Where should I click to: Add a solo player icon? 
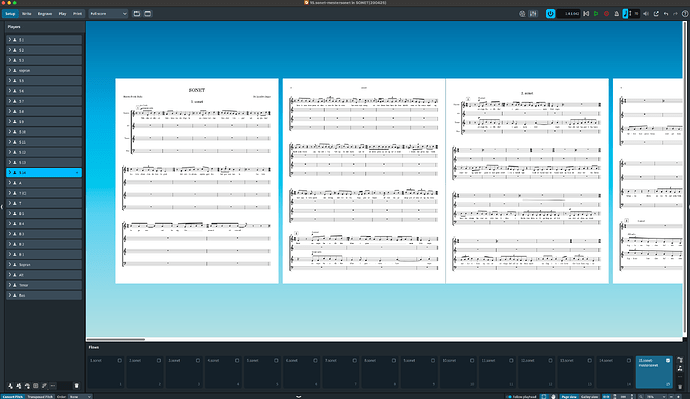(10, 386)
